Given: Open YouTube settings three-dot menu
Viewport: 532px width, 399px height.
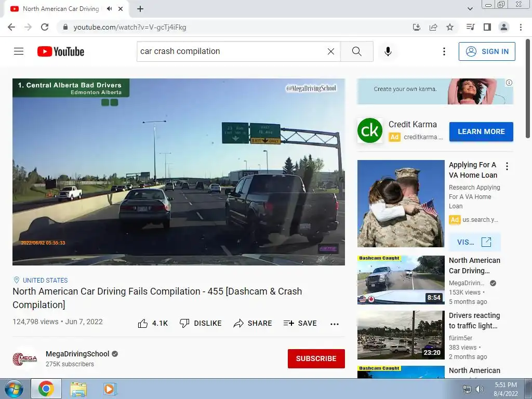Looking at the screenshot, I should 444,51.
